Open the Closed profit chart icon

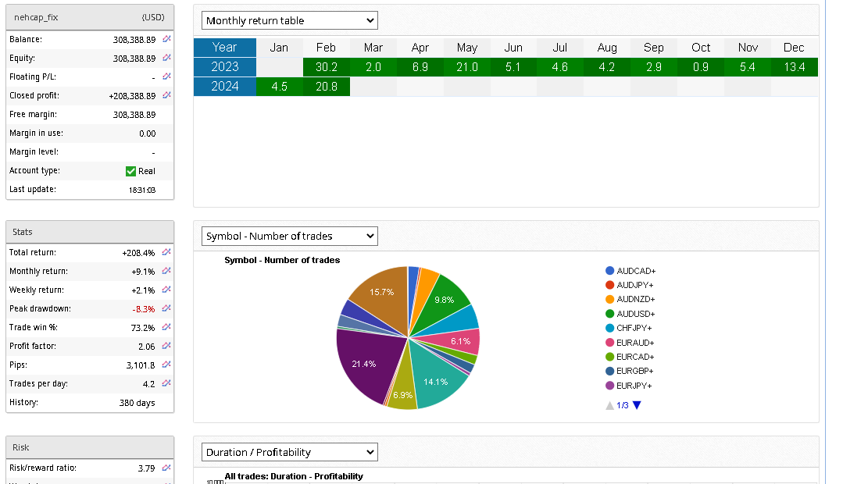[166, 95]
